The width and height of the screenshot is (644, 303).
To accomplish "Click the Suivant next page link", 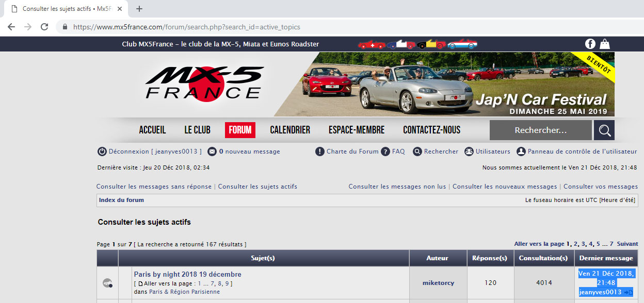I will (627, 244).
